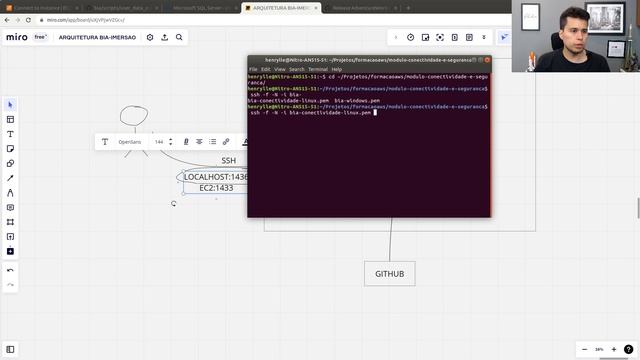
Task: Click the zoom percentage value
Action: (599, 349)
